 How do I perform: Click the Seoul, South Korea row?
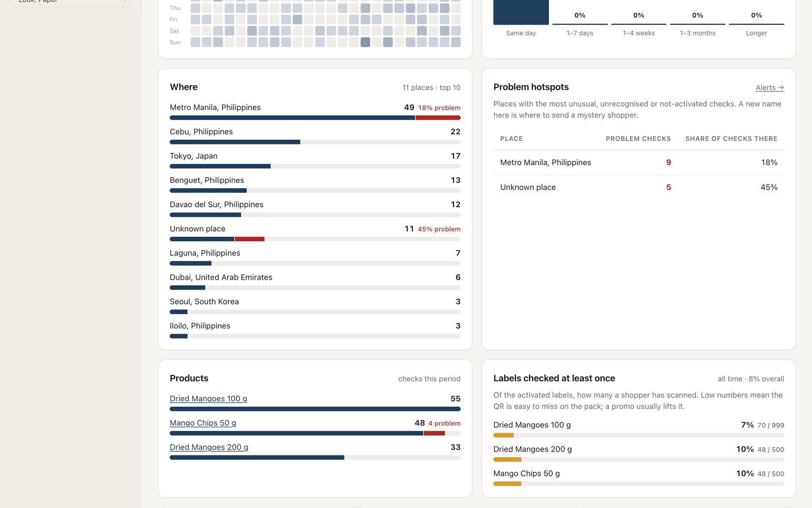pos(315,306)
